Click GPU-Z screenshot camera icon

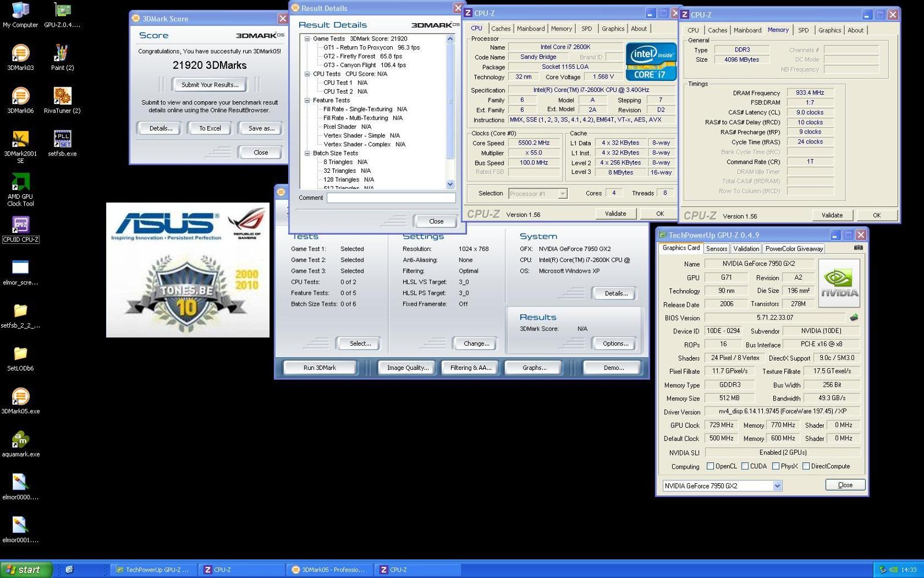tap(858, 247)
